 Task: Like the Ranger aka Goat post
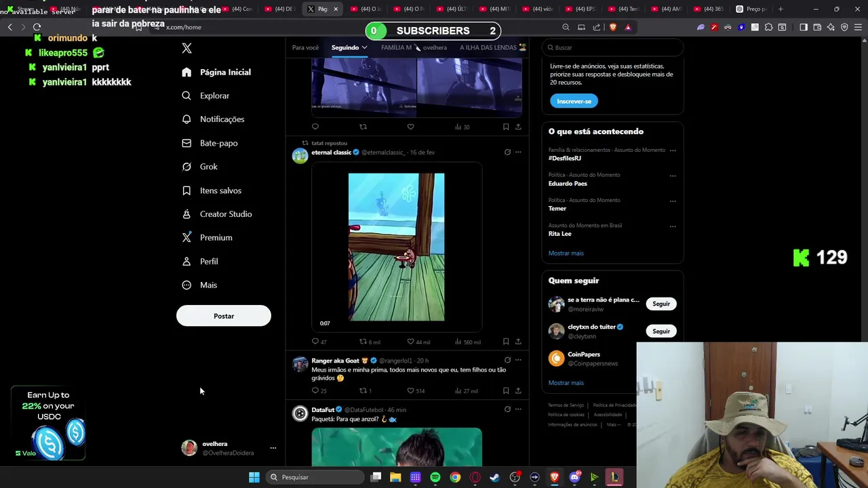(410, 390)
